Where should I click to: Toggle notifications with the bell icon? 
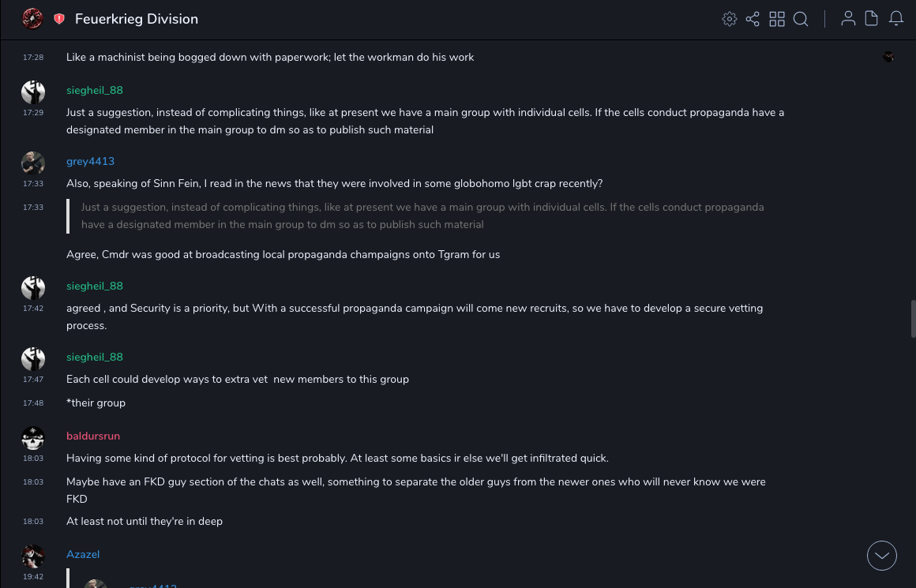click(896, 19)
